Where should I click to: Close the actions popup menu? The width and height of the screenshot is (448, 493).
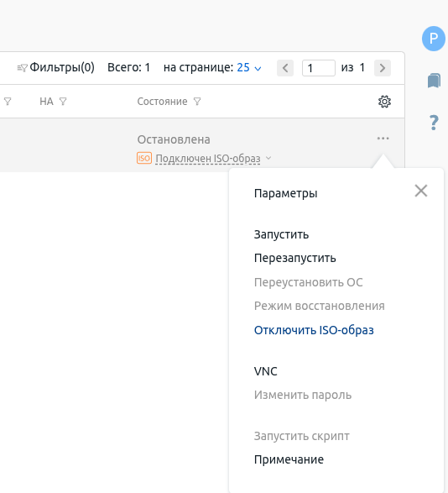pos(421,191)
